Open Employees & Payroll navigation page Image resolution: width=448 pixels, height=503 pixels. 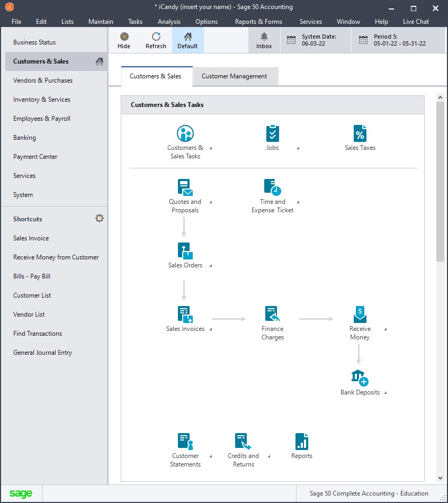pyautogui.click(x=42, y=119)
